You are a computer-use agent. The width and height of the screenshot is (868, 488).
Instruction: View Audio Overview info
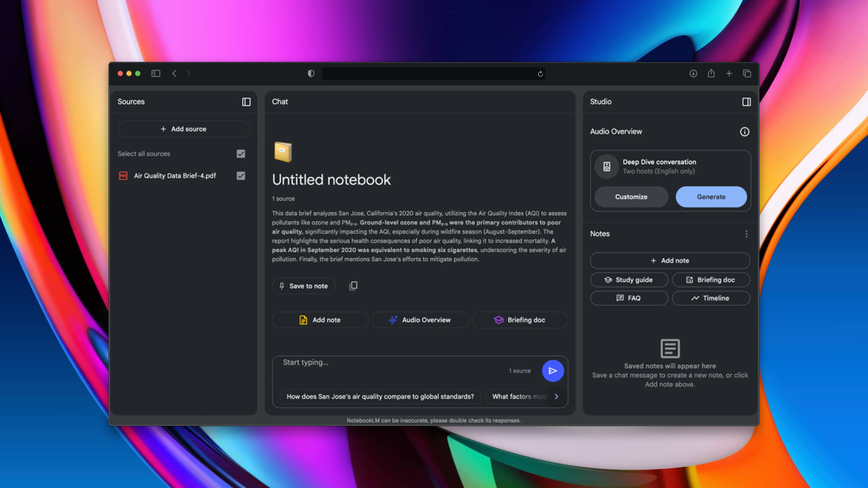[745, 131]
